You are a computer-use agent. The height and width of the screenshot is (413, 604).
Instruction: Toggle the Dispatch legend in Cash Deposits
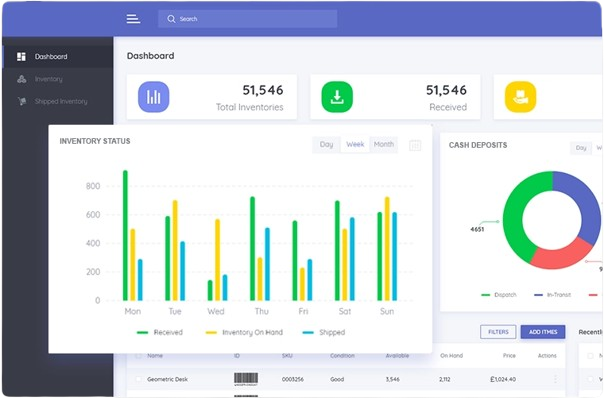click(499, 295)
